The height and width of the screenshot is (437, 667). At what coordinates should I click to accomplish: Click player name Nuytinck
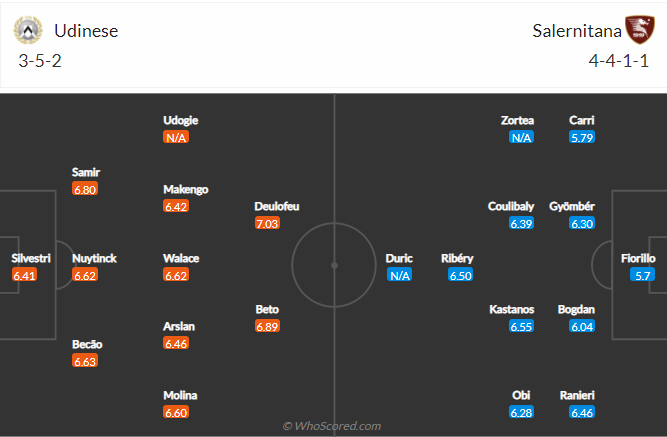(94, 258)
